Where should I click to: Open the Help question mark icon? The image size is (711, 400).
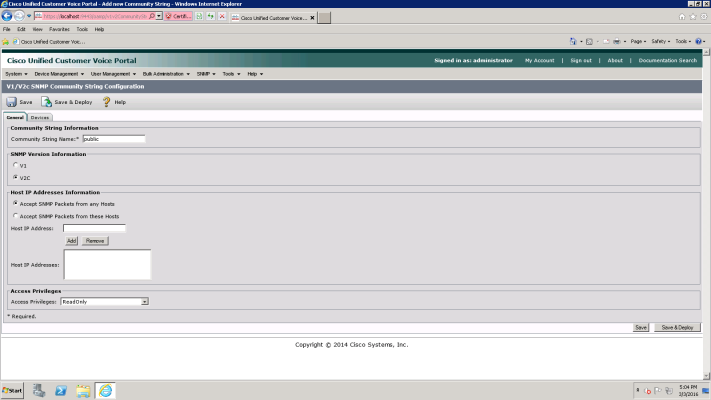click(x=106, y=102)
